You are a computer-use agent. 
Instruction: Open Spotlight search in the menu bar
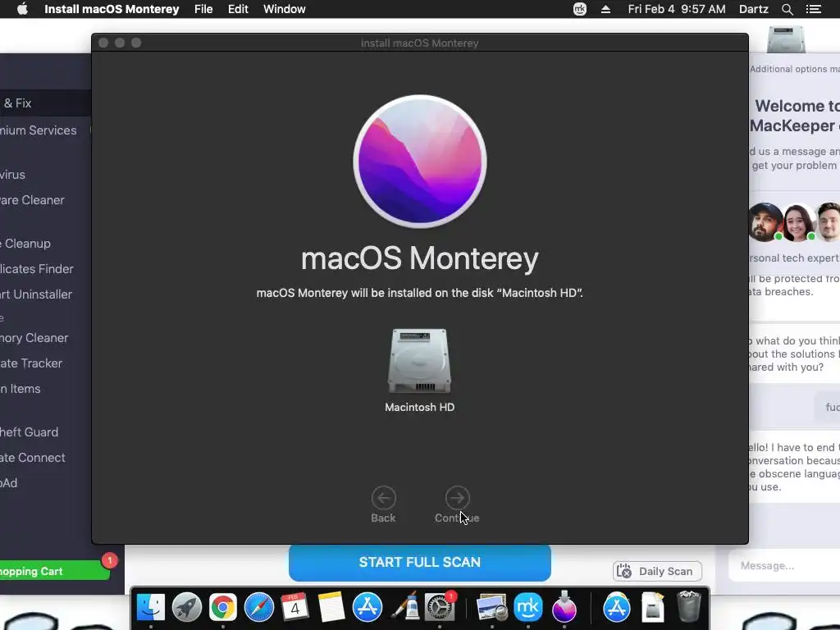(x=787, y=9)
